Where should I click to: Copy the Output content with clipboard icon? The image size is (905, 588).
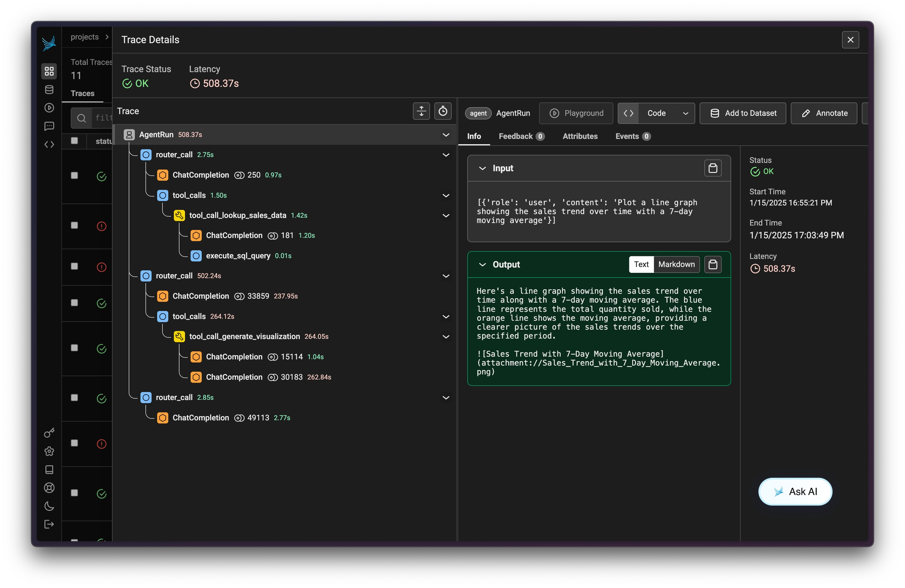(x=713, y=264)
